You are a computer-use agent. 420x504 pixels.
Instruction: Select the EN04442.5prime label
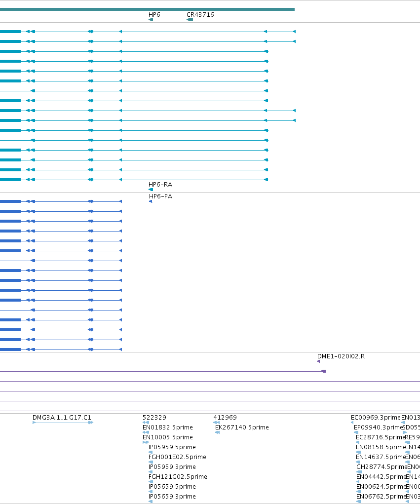point(382,477)
